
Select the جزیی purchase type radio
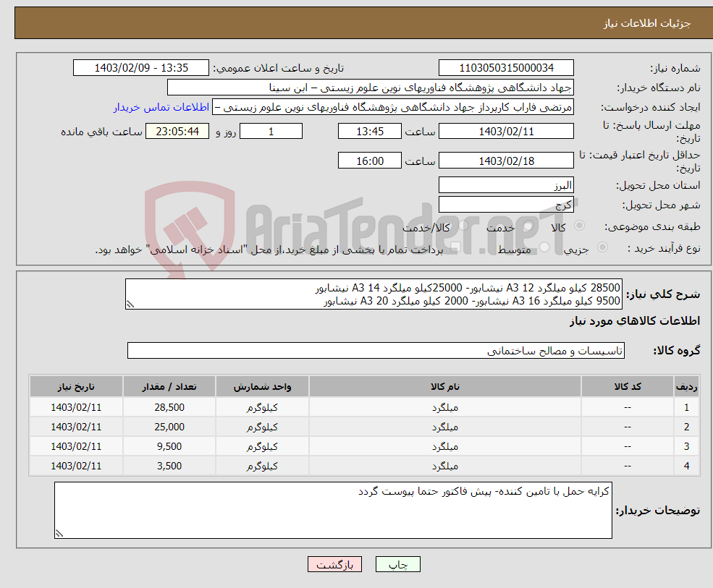coord(602,247)
